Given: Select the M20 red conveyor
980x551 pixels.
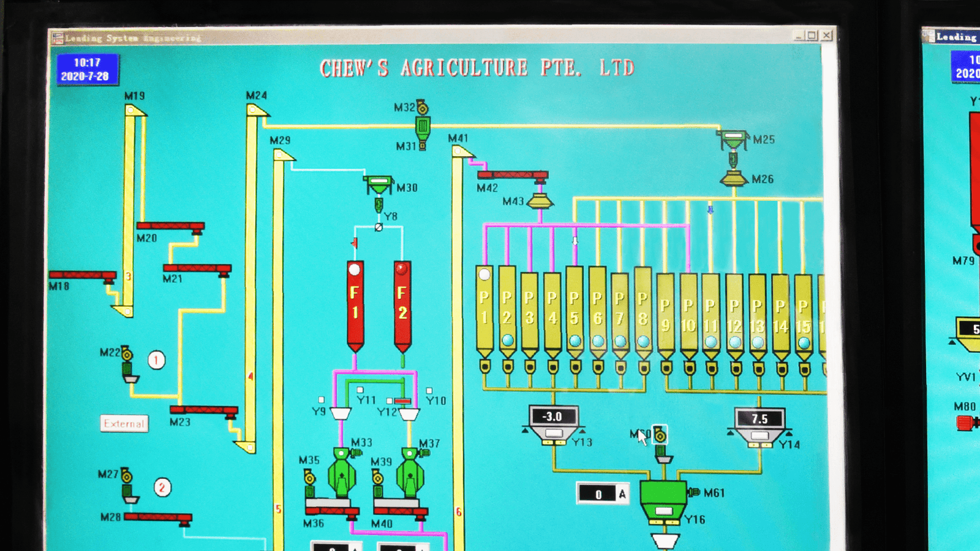Looking at the screenshot, I should tap(171, 227).
